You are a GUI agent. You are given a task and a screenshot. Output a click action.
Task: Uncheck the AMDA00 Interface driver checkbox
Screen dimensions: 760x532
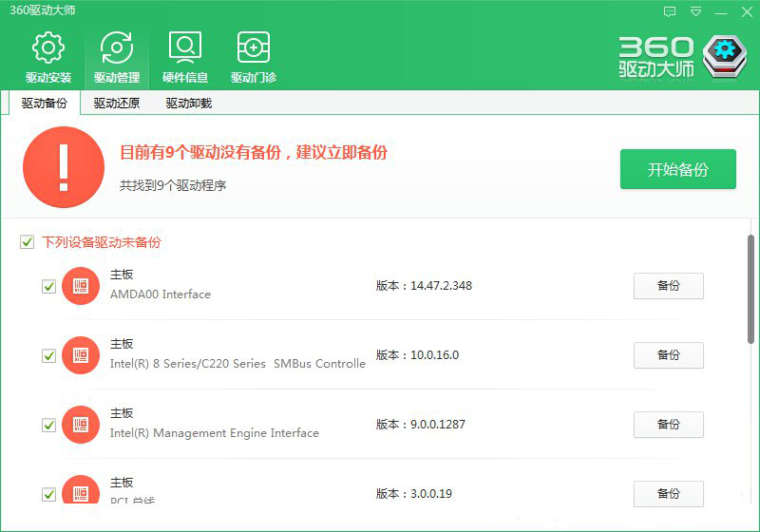[49, 286]
